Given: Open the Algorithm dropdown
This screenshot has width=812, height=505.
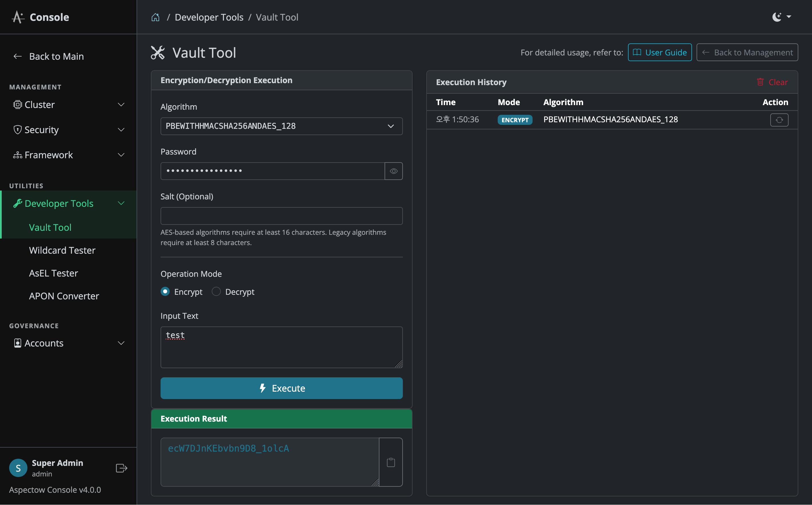Looking at the screenshot, I should 281,126.
